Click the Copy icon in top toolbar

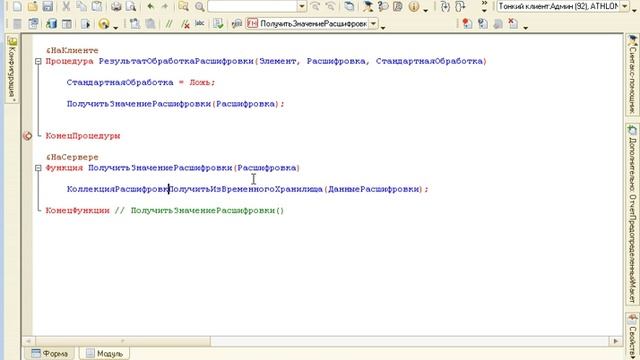tap(81, 7)
